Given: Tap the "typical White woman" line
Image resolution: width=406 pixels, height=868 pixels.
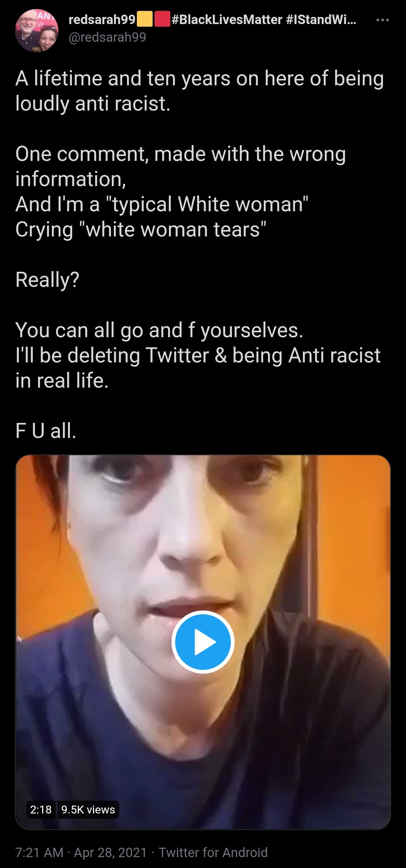Looking at the screenshot, I should click(162, 205).
